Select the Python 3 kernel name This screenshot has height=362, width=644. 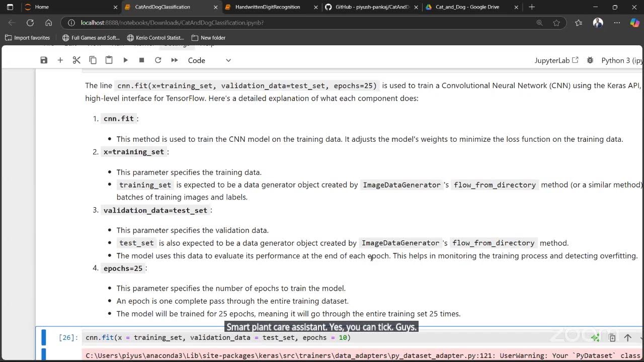click(622, 60)
